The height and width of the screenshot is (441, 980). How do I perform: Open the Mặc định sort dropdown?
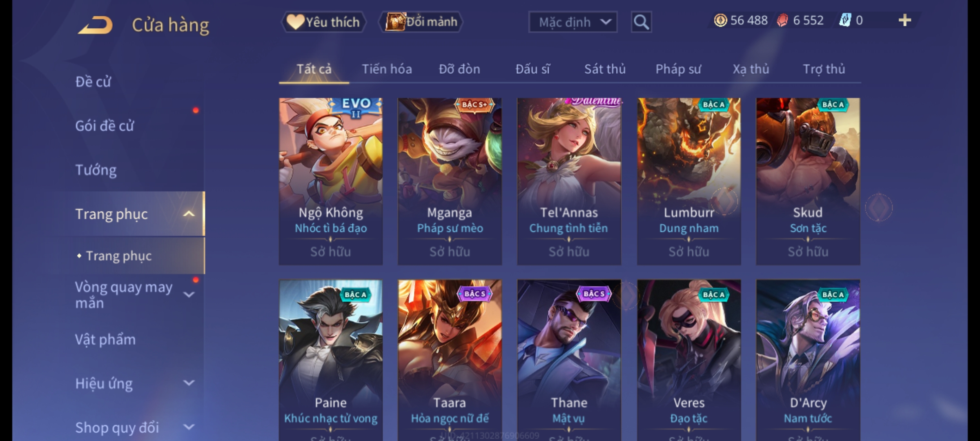[x=572, y=22]
